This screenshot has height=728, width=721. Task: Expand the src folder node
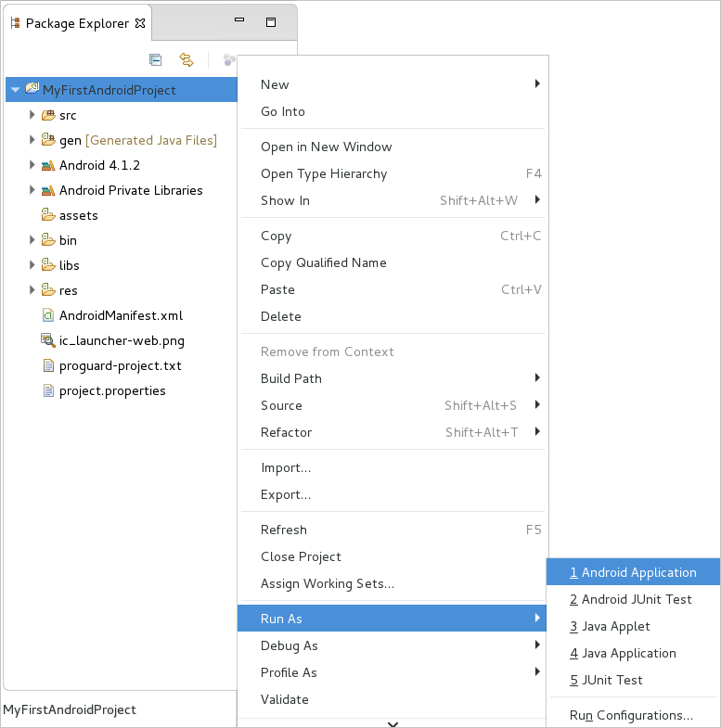point(32,115)
